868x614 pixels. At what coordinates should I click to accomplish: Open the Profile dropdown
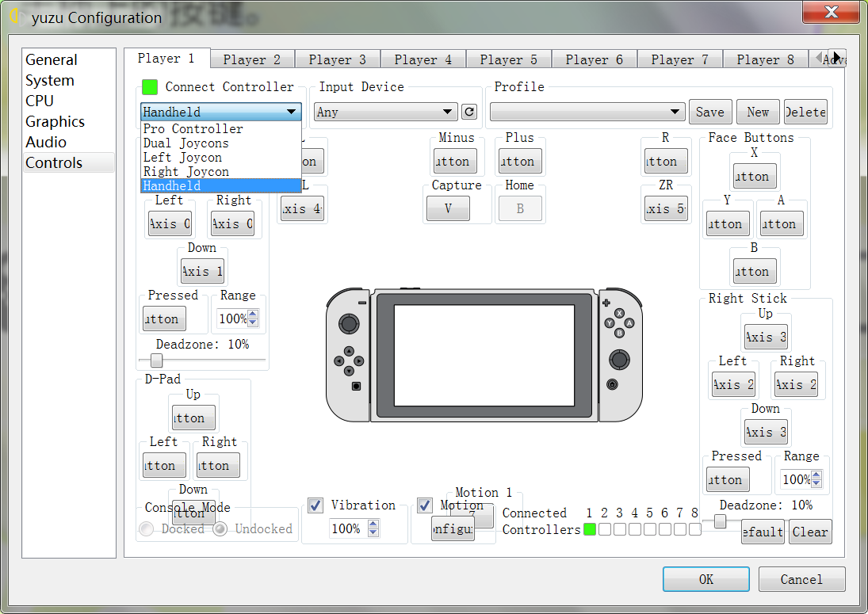point(587,112)
